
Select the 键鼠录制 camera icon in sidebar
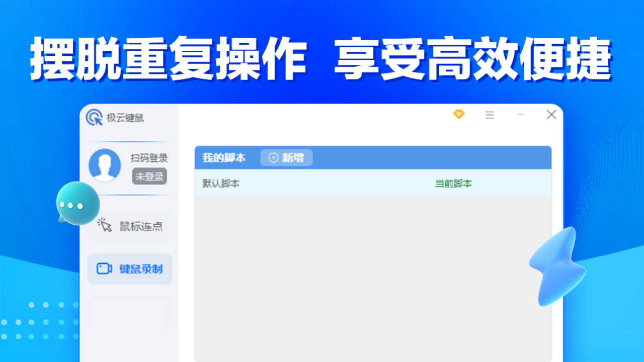[105, 269]
